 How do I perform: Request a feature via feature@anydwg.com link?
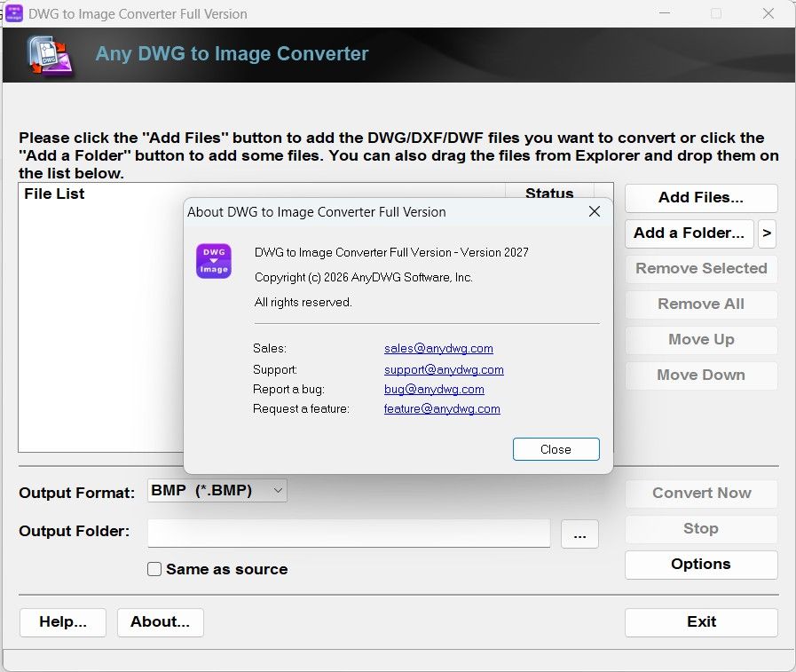click(442, 409)
